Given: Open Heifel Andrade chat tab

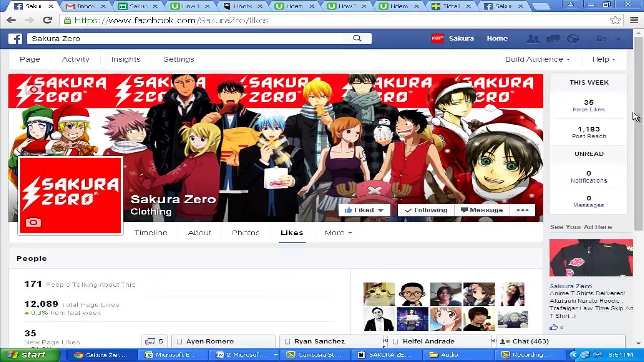Looking at the screenshot, I should (440, 341).
